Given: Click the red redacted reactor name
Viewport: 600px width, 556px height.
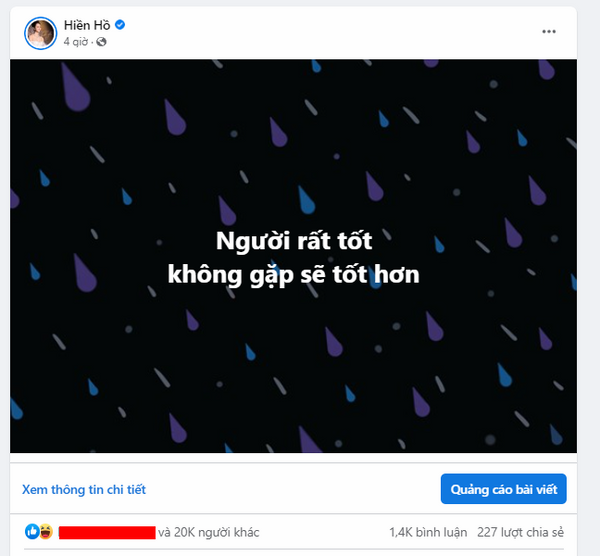Looking at the screenshot, I should 107,533.
